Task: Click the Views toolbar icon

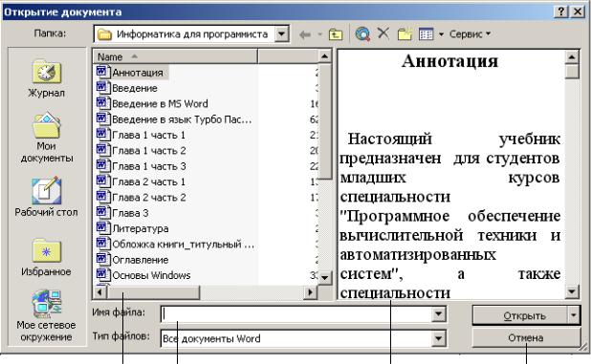Action: tap(427, 34)
